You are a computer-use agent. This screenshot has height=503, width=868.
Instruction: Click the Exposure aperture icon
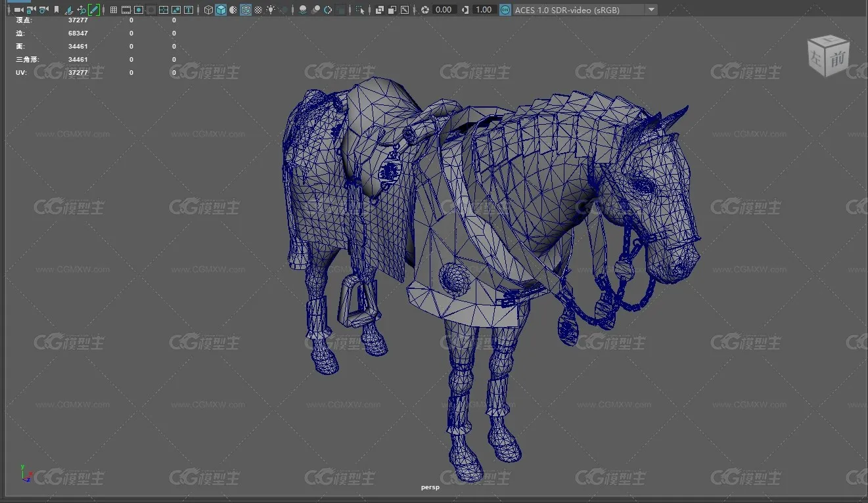pos(425,10)
